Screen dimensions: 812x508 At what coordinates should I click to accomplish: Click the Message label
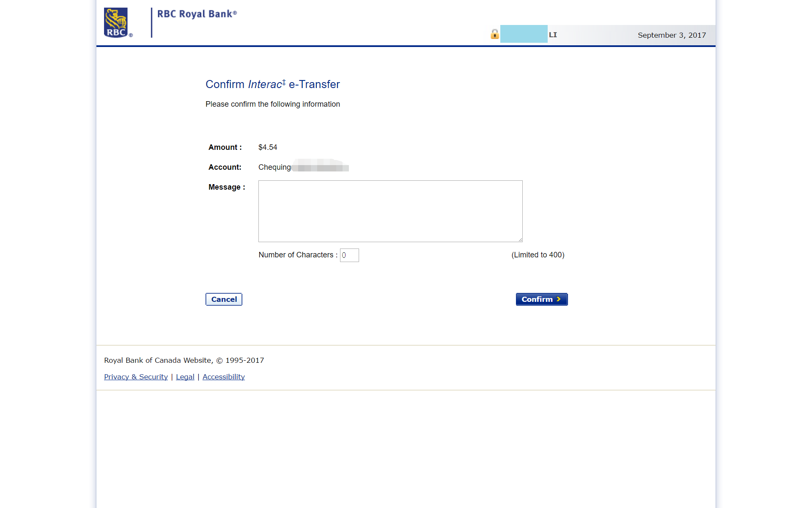click(x=227, y=187)
